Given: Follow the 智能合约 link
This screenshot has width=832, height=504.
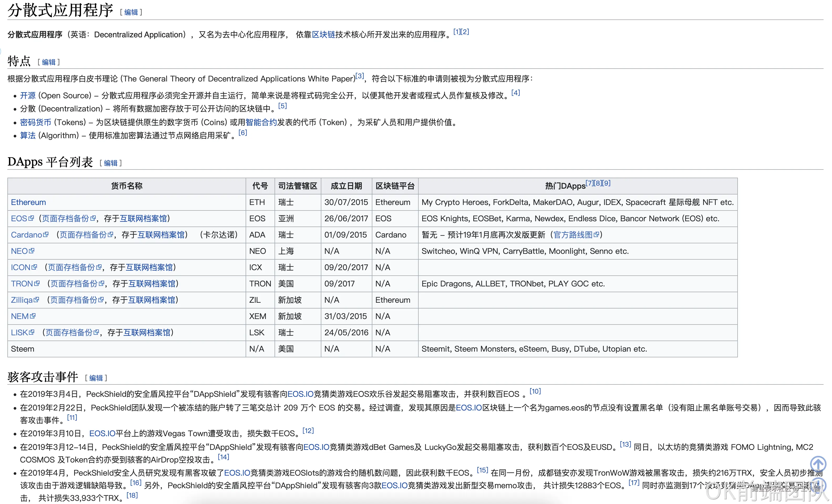Looking at the screenshot, I should point(261,122).
